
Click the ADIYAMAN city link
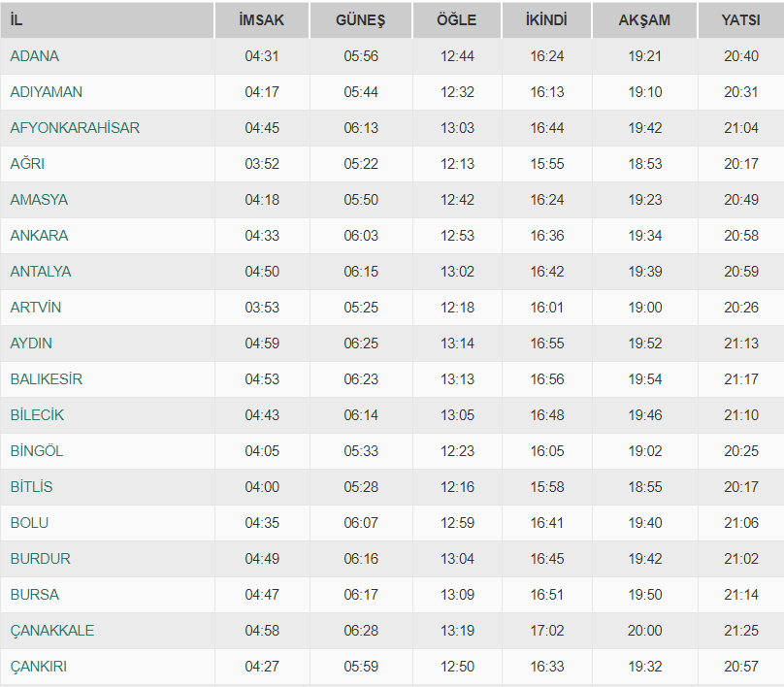pos(46,92)
